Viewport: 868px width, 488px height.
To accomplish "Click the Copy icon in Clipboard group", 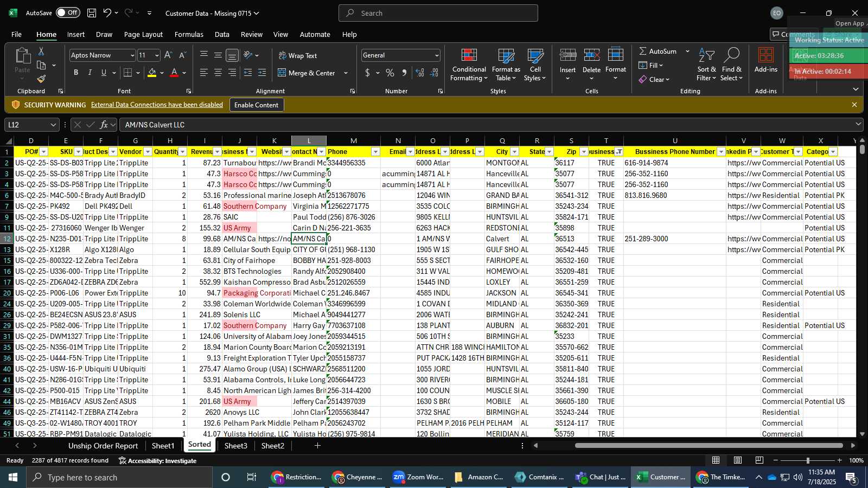I will pyautogui.click(x=41, y=65).
